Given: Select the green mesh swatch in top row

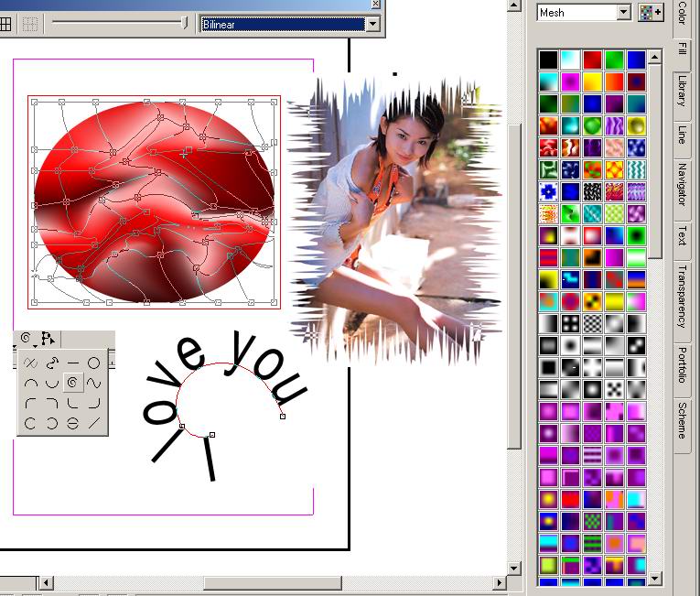Looking at the screenshot, I should [614, 60].
